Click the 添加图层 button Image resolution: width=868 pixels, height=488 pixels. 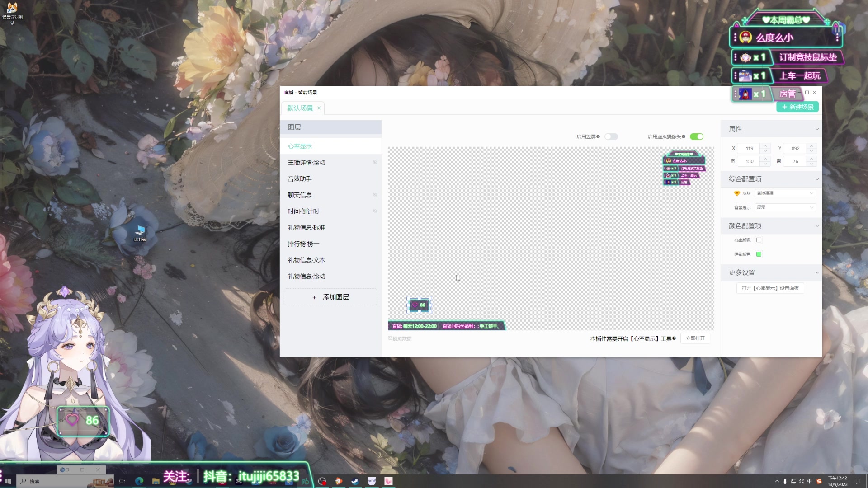click(x=330, y=297)
